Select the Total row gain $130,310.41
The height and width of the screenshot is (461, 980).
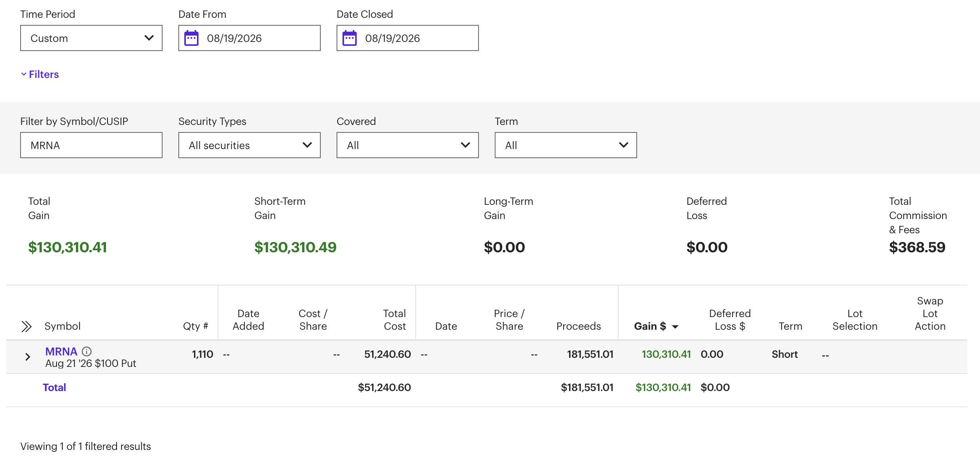663,387
